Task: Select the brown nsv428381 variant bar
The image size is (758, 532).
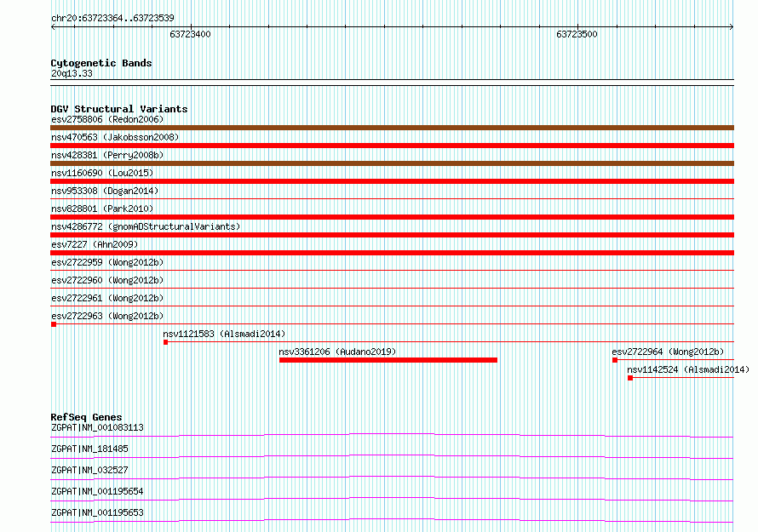Action: (x=392, y=163)
